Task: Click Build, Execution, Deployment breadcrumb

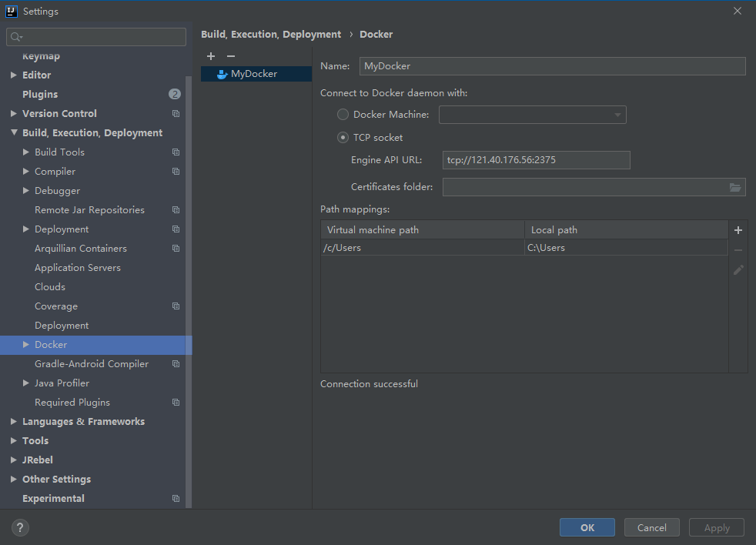Action: pos(271,34)
